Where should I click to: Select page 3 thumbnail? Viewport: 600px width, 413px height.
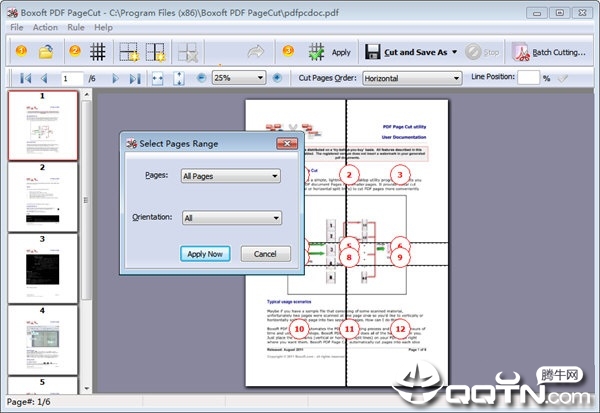[x=42, y=268]
